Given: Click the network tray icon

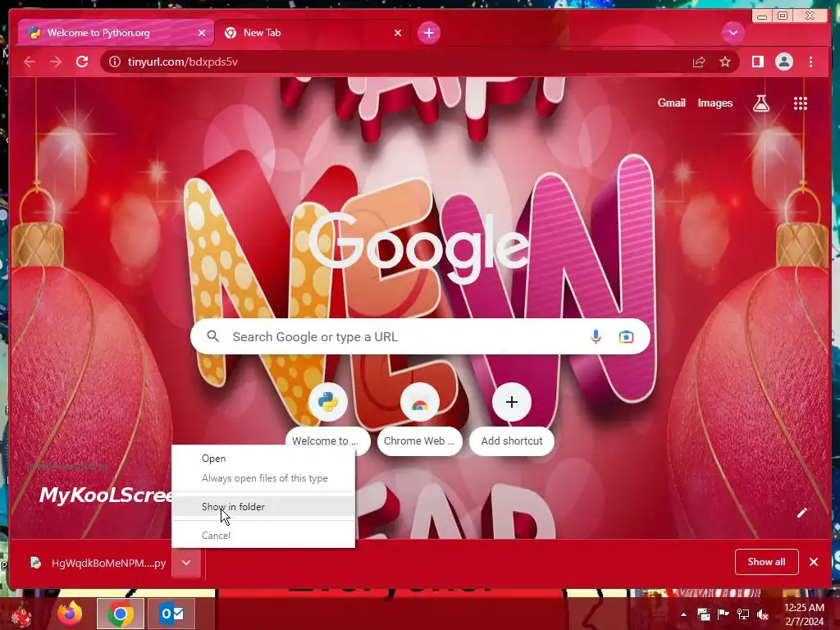Looking at the screenshot, I should pos(743,614).
